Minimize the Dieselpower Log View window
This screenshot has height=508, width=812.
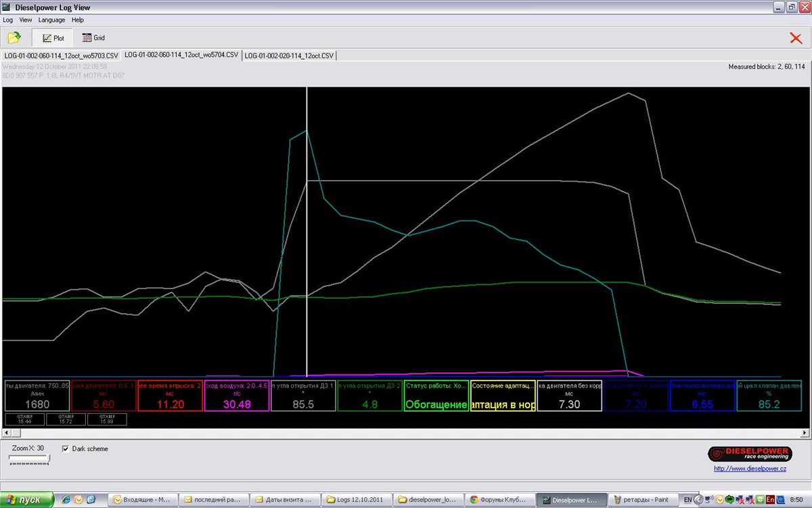[778, 7]
